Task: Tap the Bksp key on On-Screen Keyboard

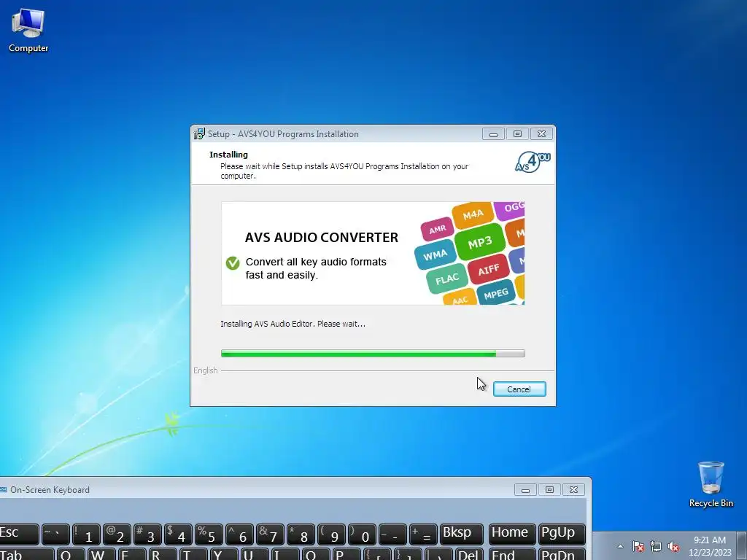Action: pyautogui.click(x=462, y=534)
